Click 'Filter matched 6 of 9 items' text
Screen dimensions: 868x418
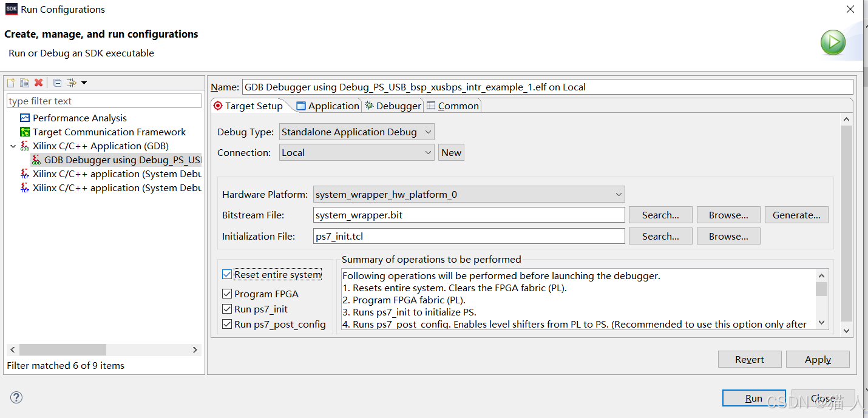pos(66,365)
